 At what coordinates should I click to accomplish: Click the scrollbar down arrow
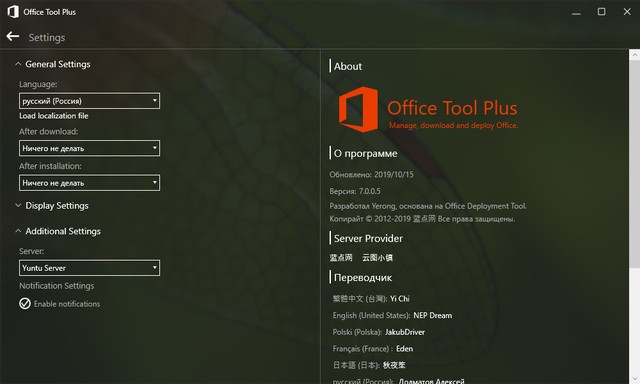pos(635,379)
